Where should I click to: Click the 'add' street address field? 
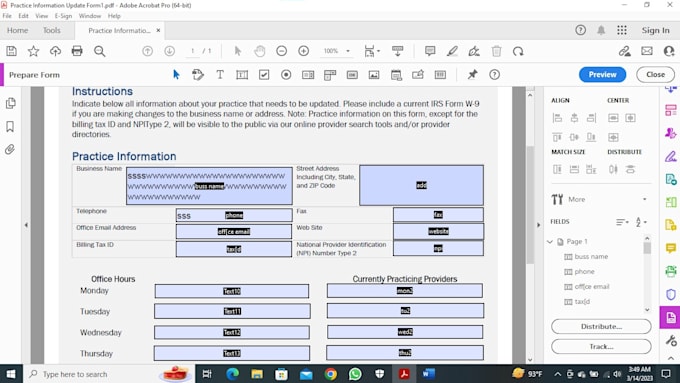point(421,185)
